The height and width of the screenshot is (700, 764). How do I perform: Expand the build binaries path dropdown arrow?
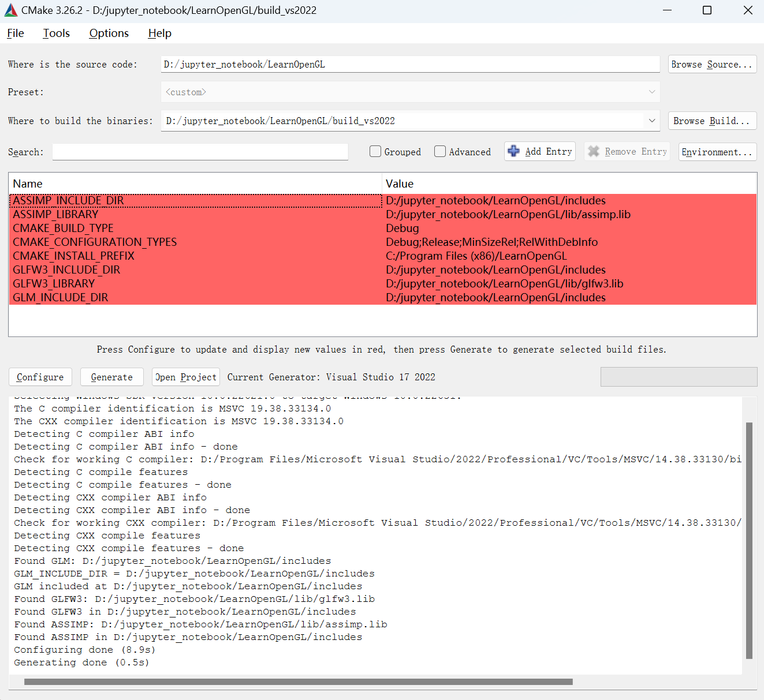[652, 121]
